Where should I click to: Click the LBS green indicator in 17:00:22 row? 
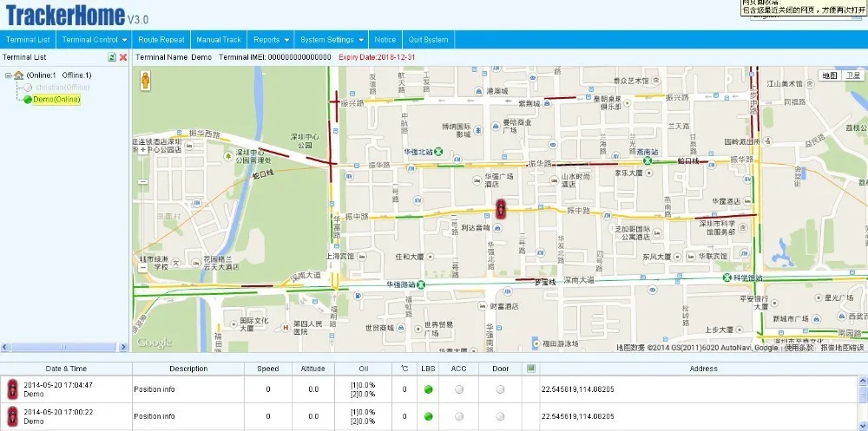428,416
